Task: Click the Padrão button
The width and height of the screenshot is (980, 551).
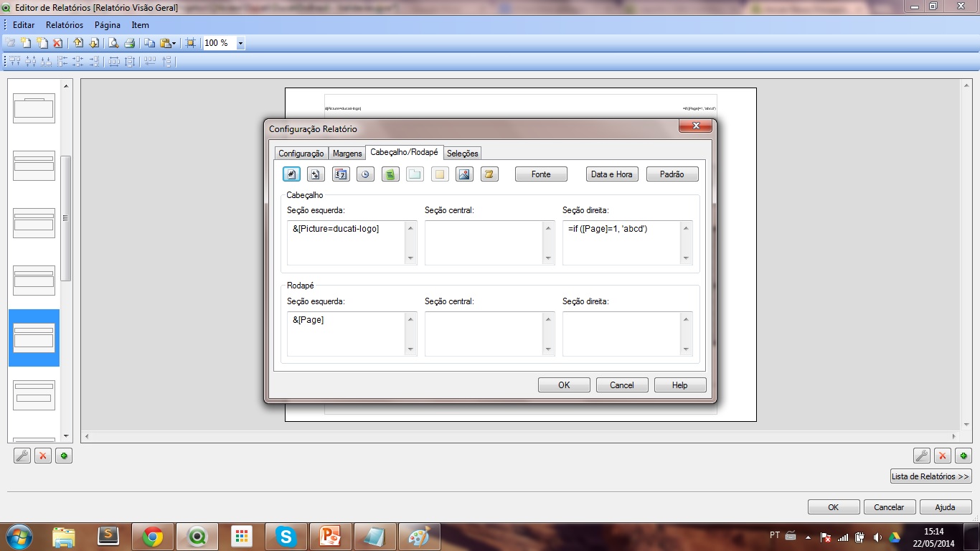Action: click(x=672, y=174)
